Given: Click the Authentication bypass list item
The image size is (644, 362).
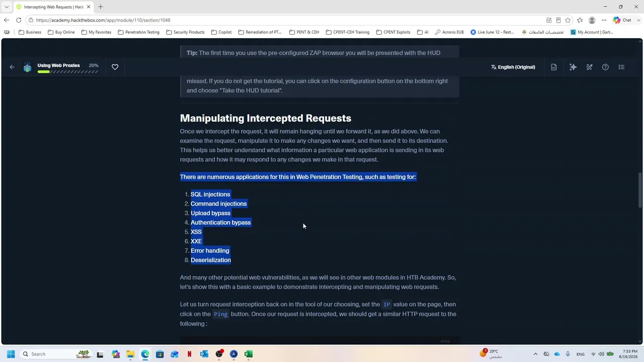Looking at the screenshot, I should click(220, 222).
